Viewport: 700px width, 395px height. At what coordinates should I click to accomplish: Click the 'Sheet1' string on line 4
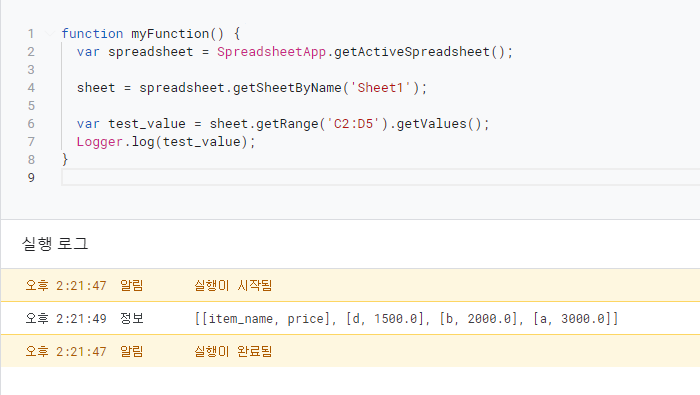pos(380,87)
